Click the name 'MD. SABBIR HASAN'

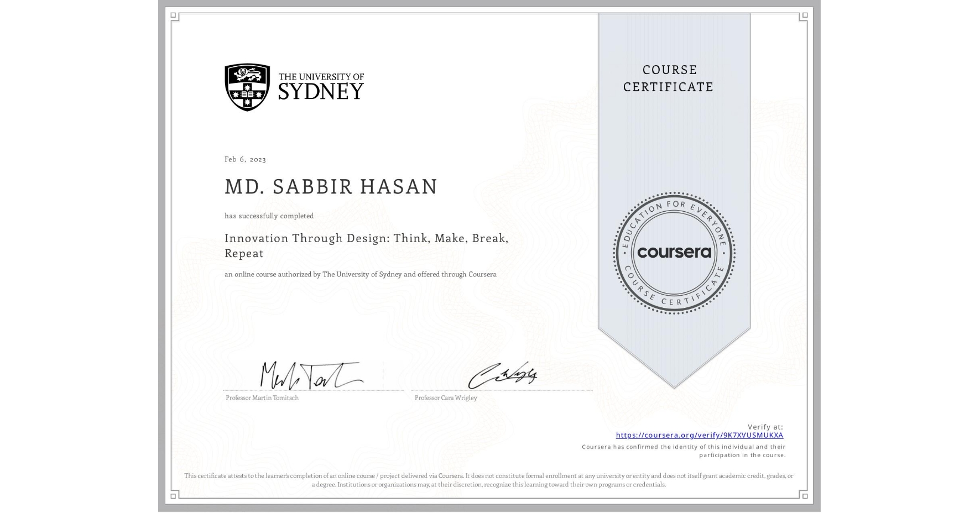coord(330,186)
